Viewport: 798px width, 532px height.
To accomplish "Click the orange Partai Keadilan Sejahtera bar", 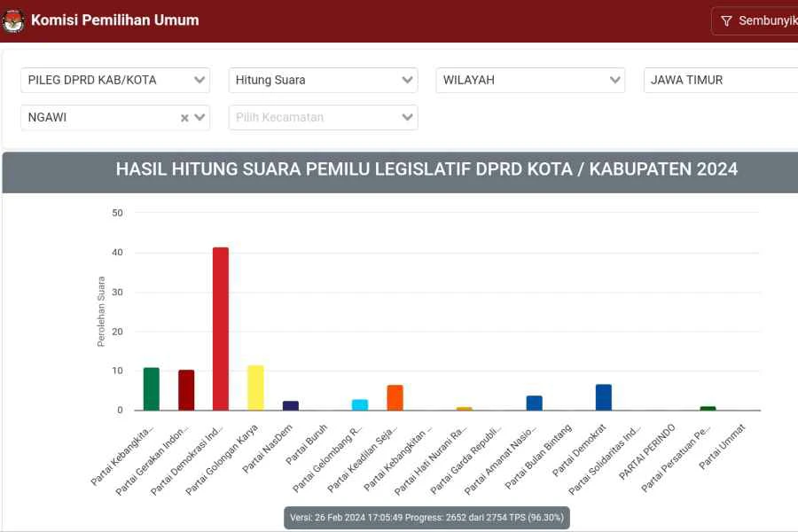I will pyautogui.click(x=395, y=397).
